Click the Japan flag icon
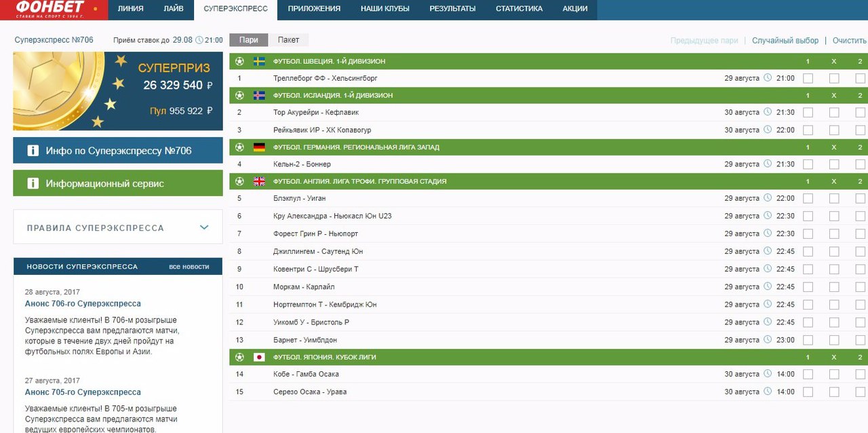Viewport: 868px width, 433px height. tap(259, 357)
